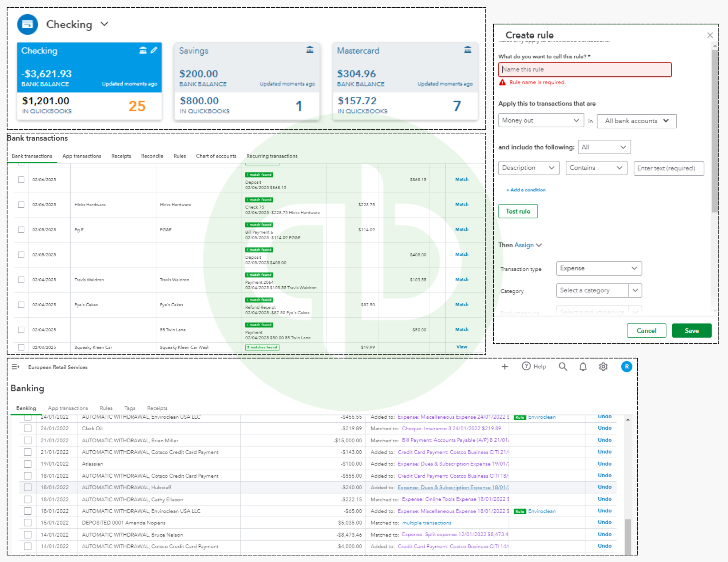Image resolution: width=728 pixels, height=562 pixels.
Task: Expand the All bank accounts dropdown
Action: click(636, 121)
